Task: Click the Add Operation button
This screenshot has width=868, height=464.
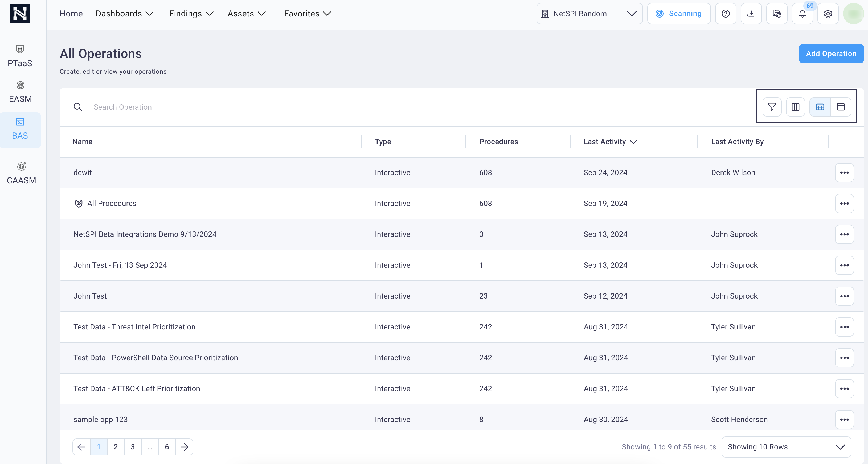Action: [x=831, y=53]
